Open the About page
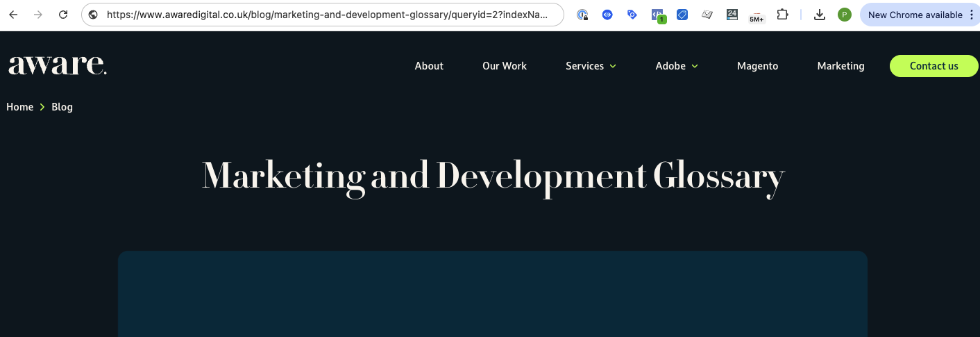 (x=429, y=66)
